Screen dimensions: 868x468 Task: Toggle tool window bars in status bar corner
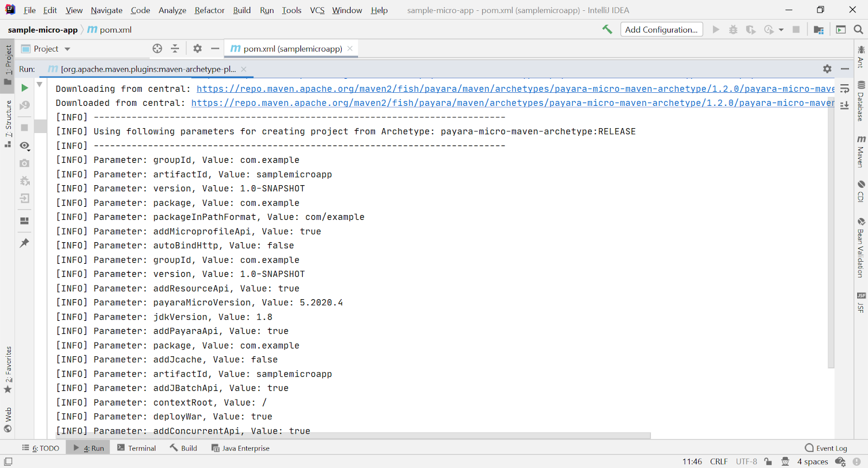coord(8,461)
